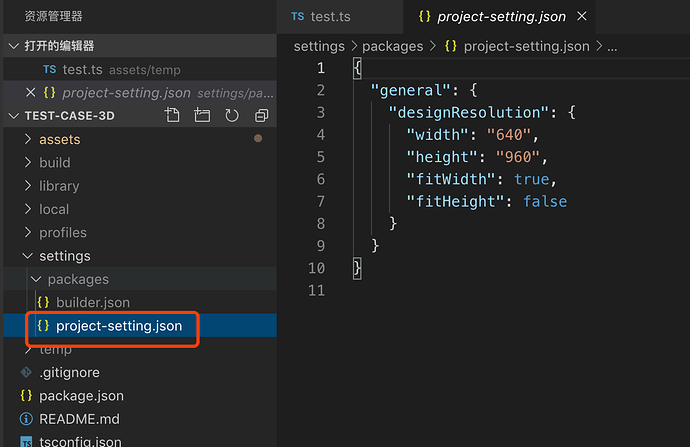Close the project-setting.json editor tab

582,17
